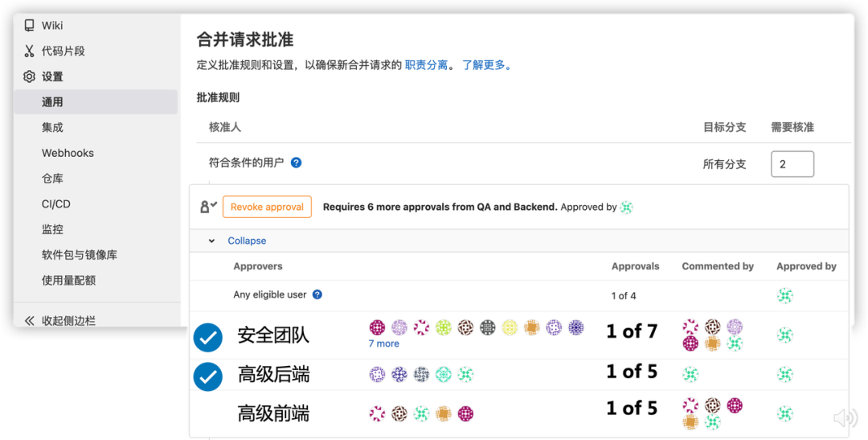Click help icon beside 符合条件的用户
868x440 pixels.
[x=296, y=162]
